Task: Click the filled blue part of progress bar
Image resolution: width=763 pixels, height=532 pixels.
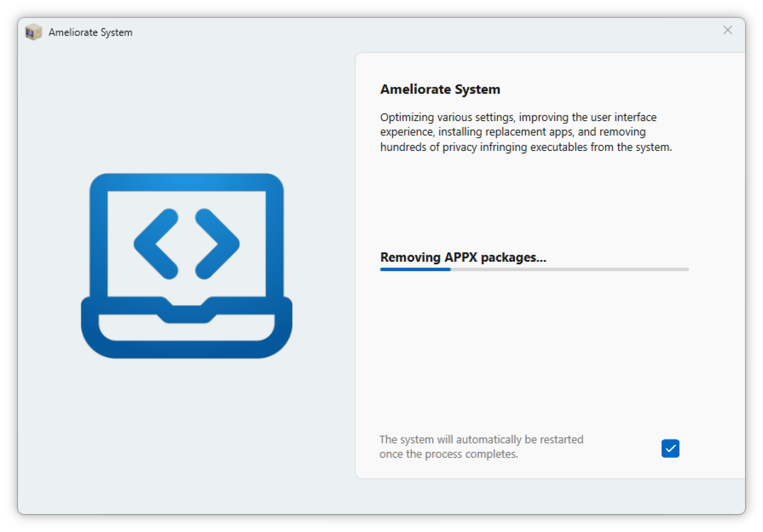Action: [x=415, y=269]
